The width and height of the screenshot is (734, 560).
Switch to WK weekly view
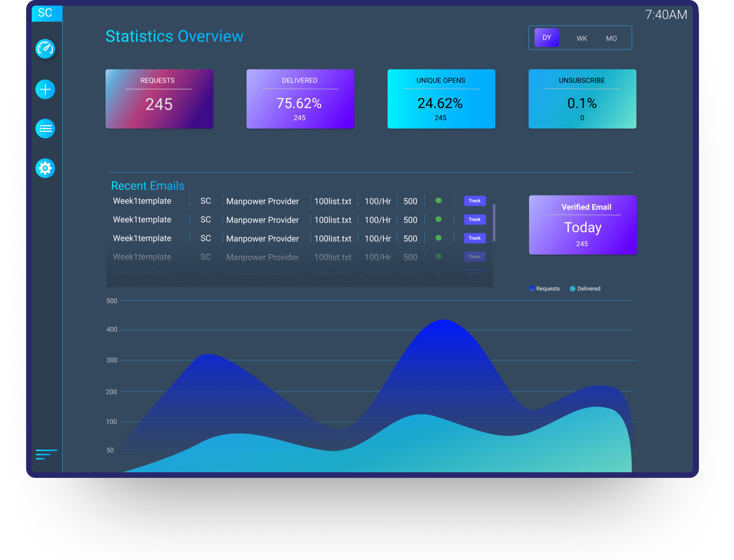(x=581, y=38)
